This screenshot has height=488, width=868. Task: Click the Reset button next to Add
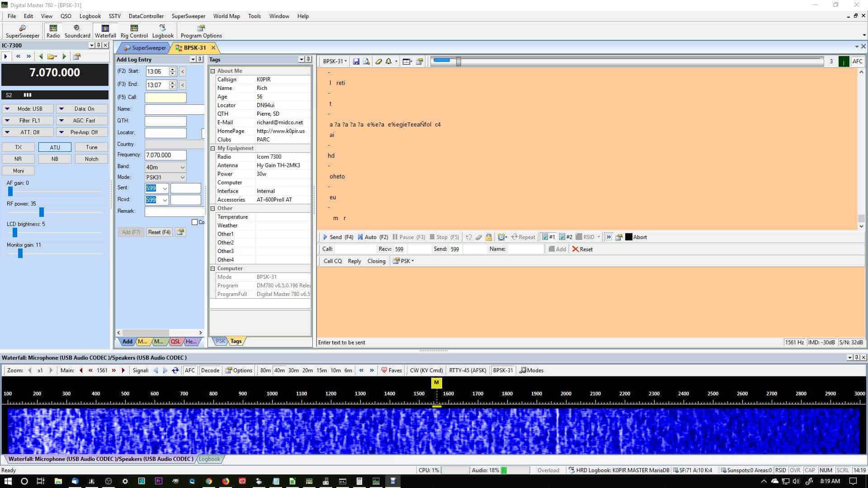(582, 249)
